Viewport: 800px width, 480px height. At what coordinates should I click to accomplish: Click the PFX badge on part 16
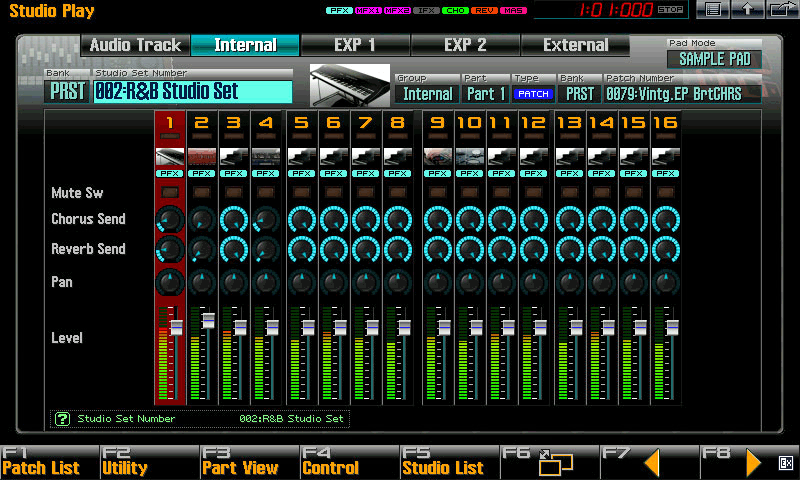coord(666,173)
